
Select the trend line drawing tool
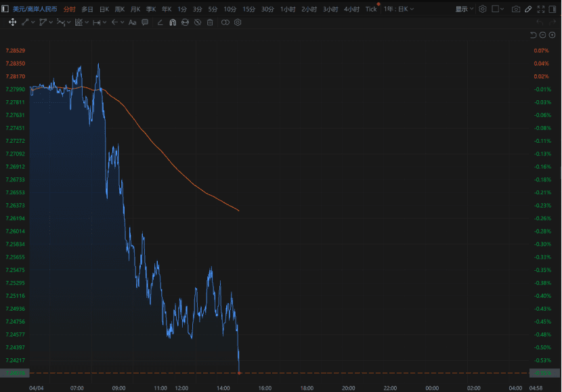point(25,22)
